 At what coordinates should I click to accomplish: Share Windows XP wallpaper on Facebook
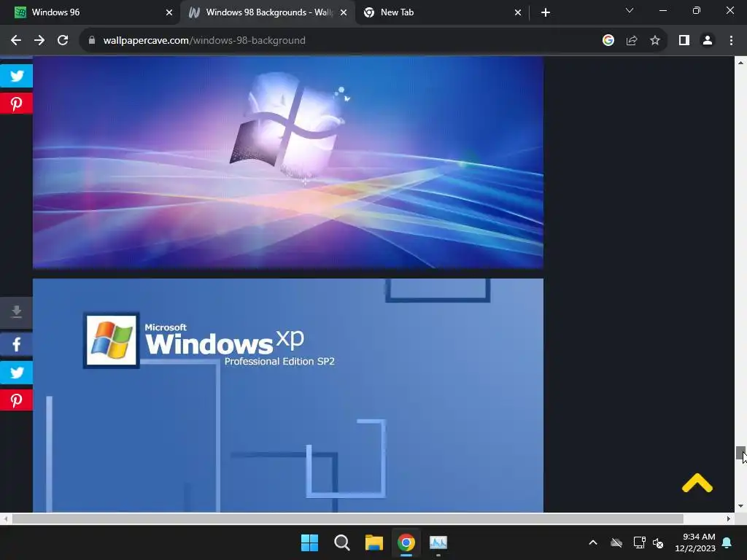16,344
